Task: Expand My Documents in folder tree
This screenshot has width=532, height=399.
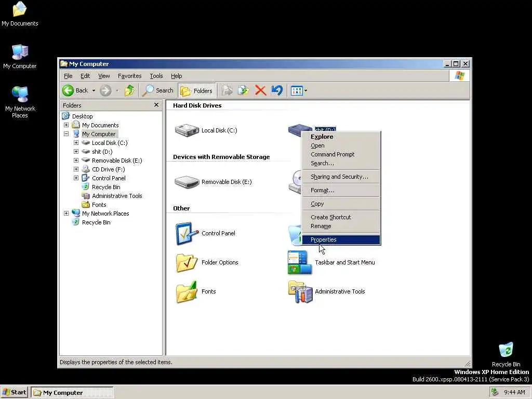Action: 66,125
